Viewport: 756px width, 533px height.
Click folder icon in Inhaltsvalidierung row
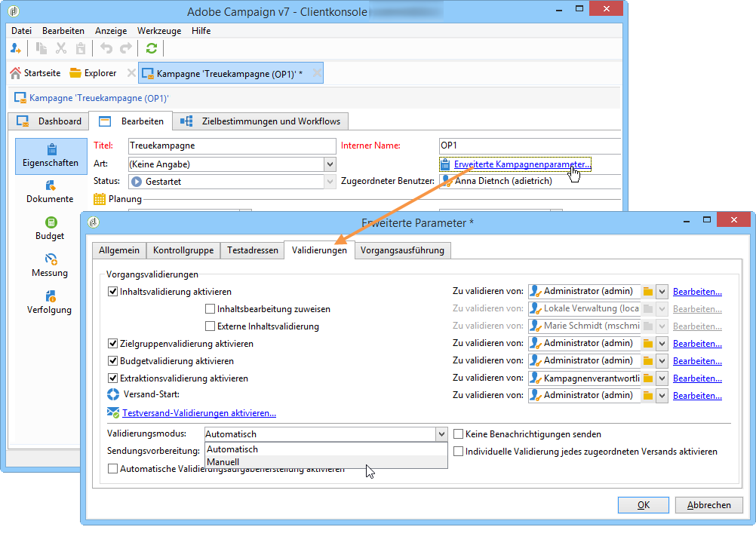[x=648, y=292]
